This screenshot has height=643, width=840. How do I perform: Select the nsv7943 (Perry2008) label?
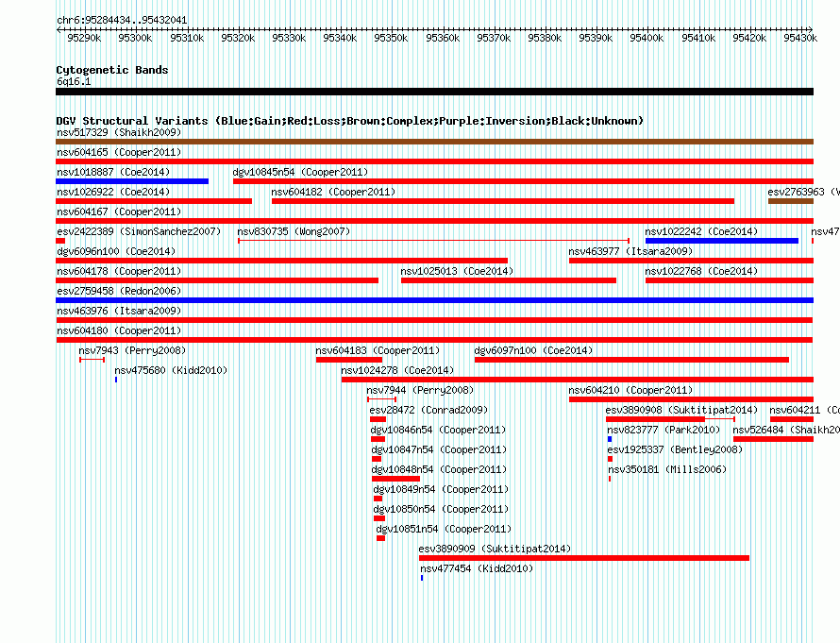pyautogui.click(x=132, y=350)
